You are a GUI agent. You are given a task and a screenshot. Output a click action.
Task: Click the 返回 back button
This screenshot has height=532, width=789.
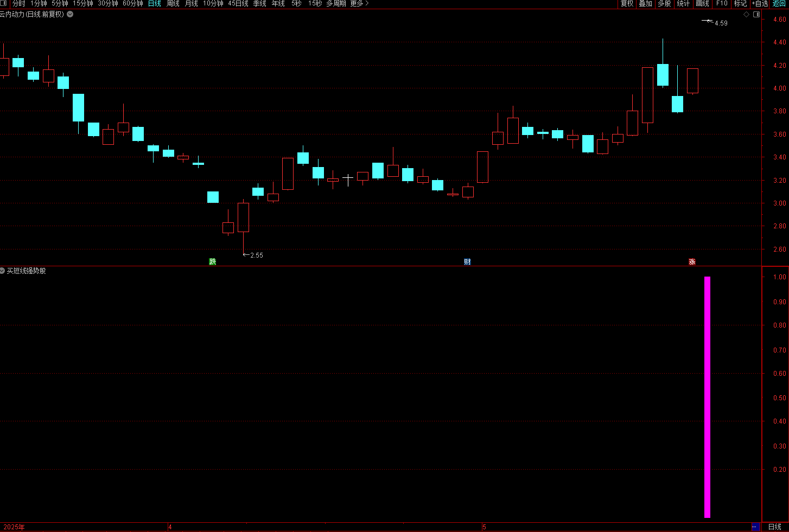coord(779,3)
